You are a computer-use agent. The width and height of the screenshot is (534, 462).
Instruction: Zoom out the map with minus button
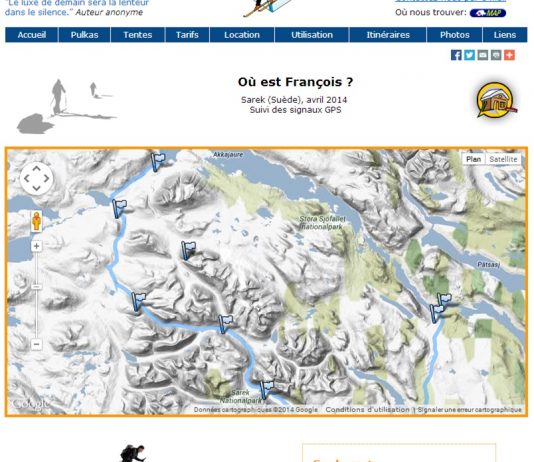click(36, 344)
